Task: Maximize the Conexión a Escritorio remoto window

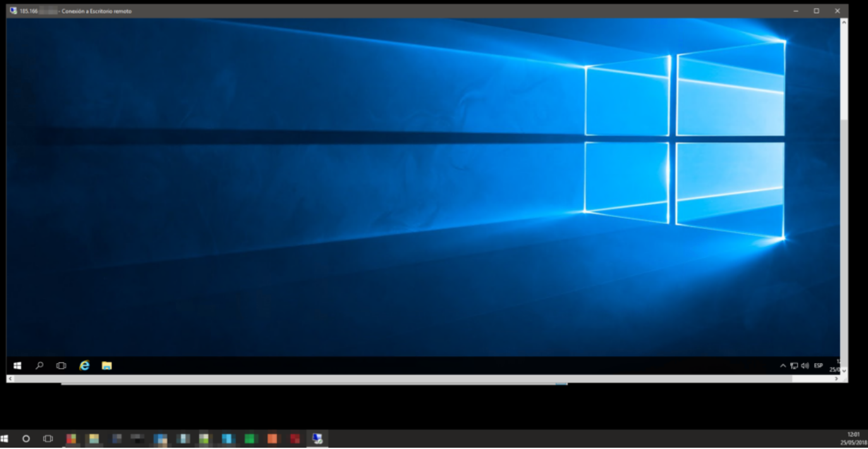Action: (x=816, y=11)
